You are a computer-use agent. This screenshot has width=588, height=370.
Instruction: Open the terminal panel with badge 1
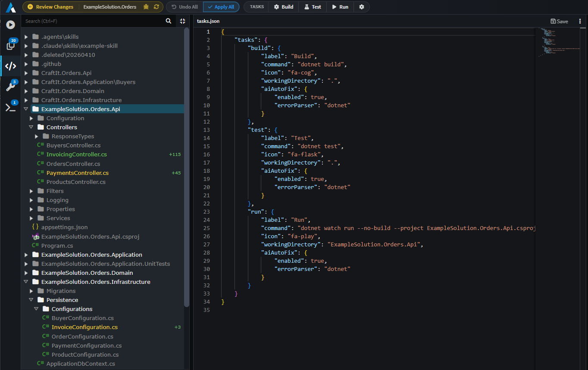[x=10, y=107]
